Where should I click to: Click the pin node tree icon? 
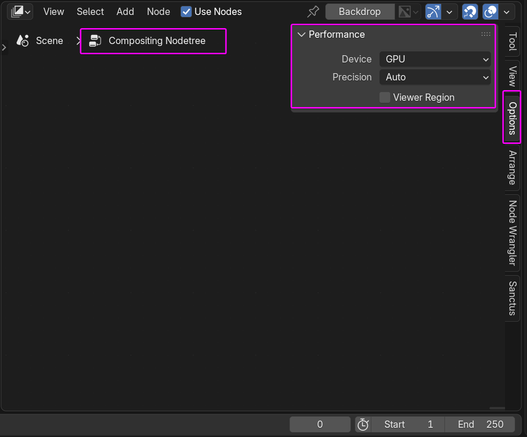point(313,12)
